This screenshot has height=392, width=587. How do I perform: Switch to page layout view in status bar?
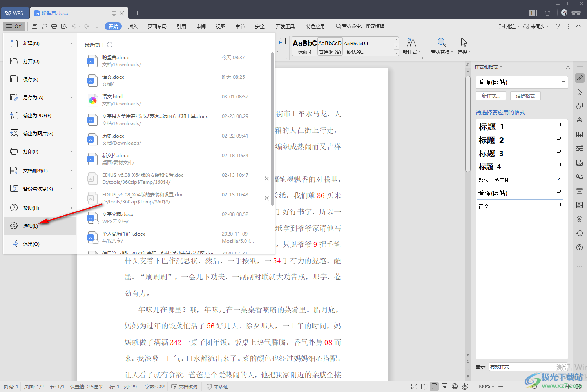pyautogui.click(x=435, y=387)
